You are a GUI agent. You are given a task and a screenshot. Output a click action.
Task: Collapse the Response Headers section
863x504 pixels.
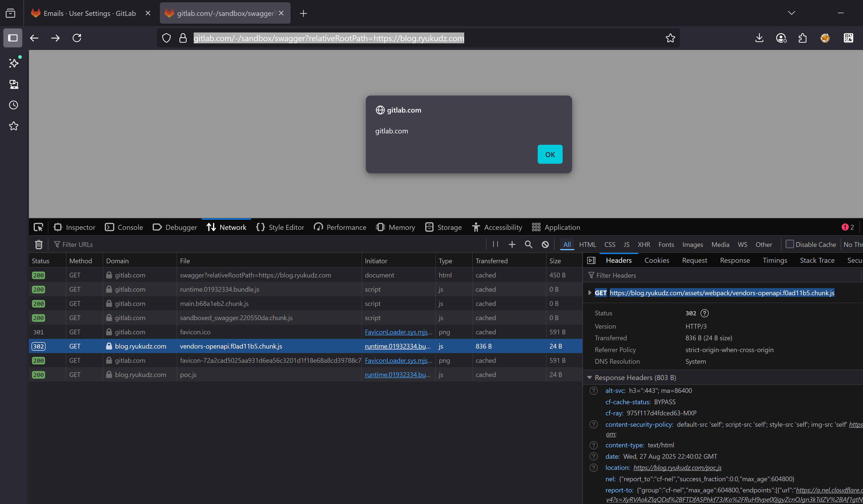[589, 377]
